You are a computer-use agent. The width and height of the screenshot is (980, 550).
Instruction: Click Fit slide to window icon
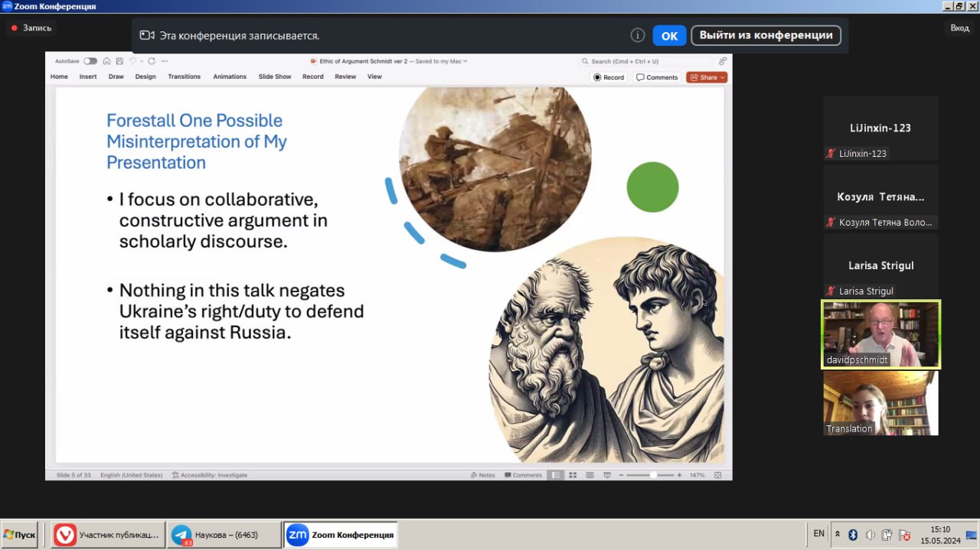click(717, 475)
